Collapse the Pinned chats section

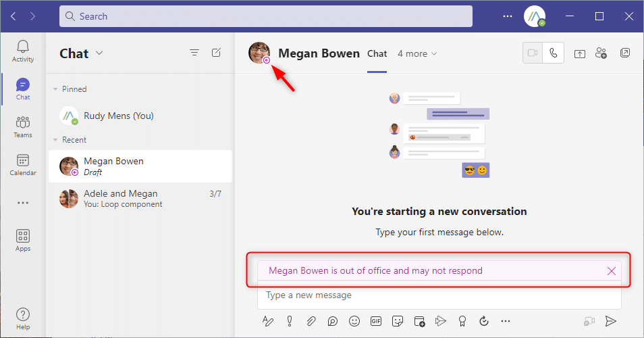coord(56,89)
